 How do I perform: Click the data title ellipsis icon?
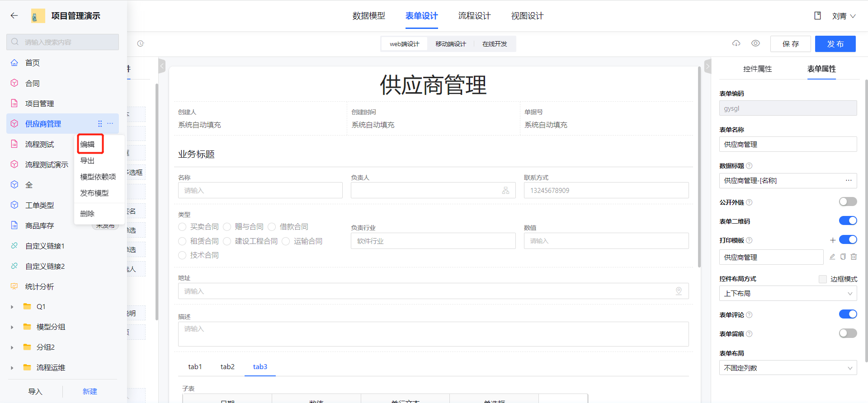pyautogui.click(x=849, y=180)
